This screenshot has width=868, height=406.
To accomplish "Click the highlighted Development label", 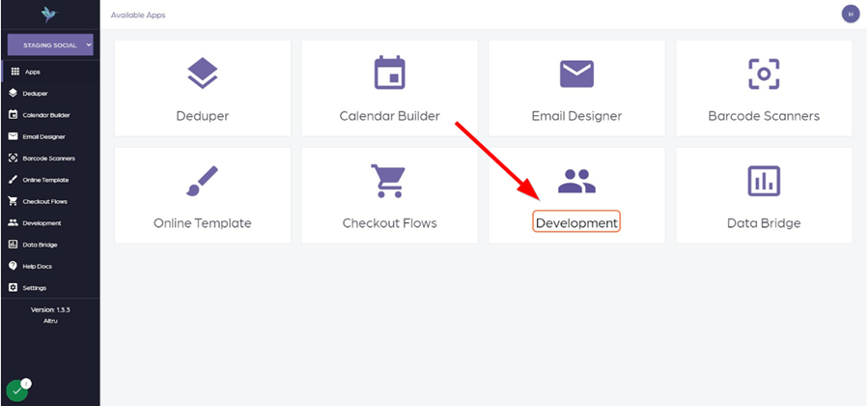I will [576, 222].
